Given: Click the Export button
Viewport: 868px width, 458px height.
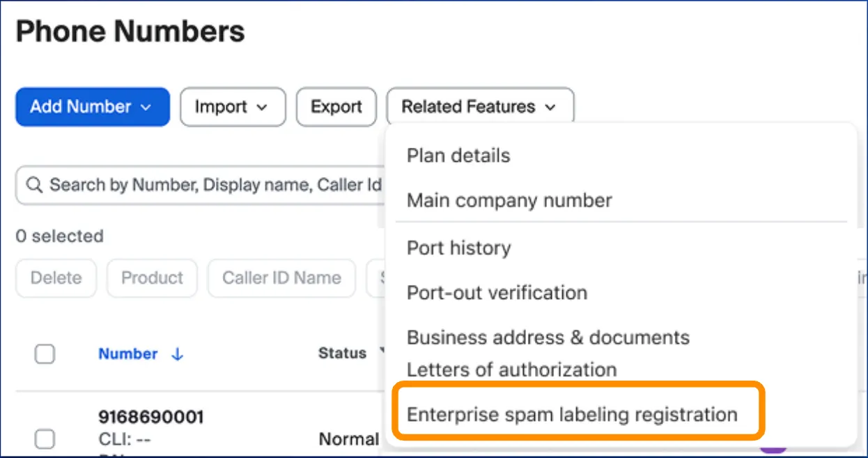Looking at the screenshot, I should (336, 107).
